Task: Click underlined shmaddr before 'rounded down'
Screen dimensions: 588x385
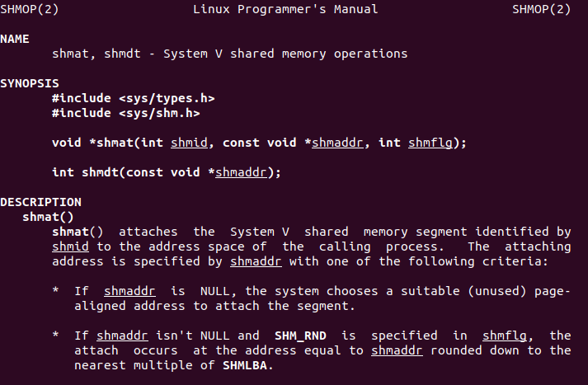Action: click(x=397, y=350)
